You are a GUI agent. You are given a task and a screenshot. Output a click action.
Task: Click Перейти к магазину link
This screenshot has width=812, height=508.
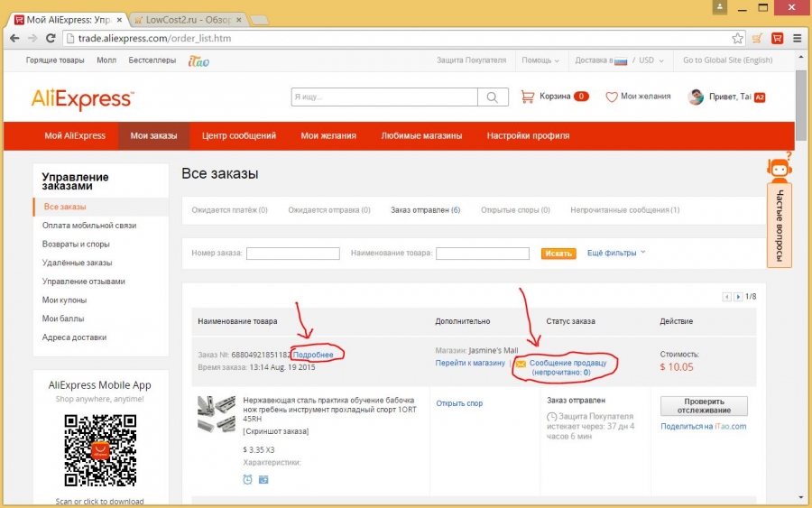[470, 363]
